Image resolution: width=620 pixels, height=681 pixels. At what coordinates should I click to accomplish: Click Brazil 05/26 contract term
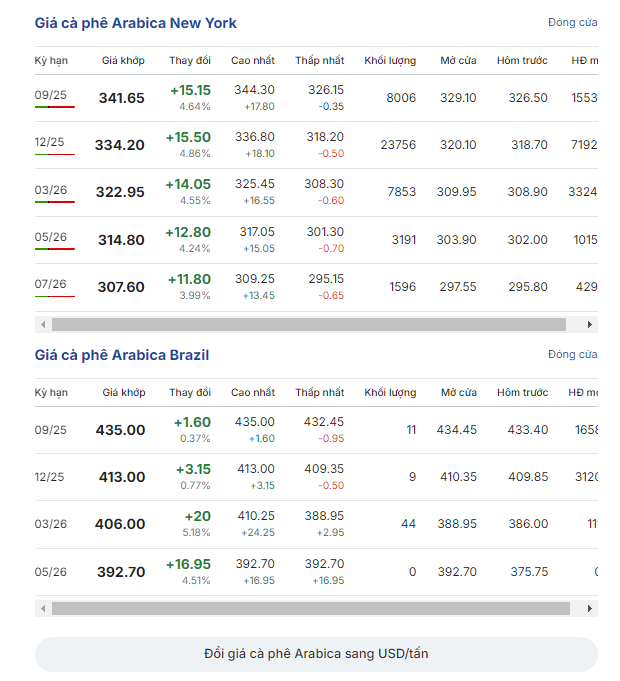point(51,572)
